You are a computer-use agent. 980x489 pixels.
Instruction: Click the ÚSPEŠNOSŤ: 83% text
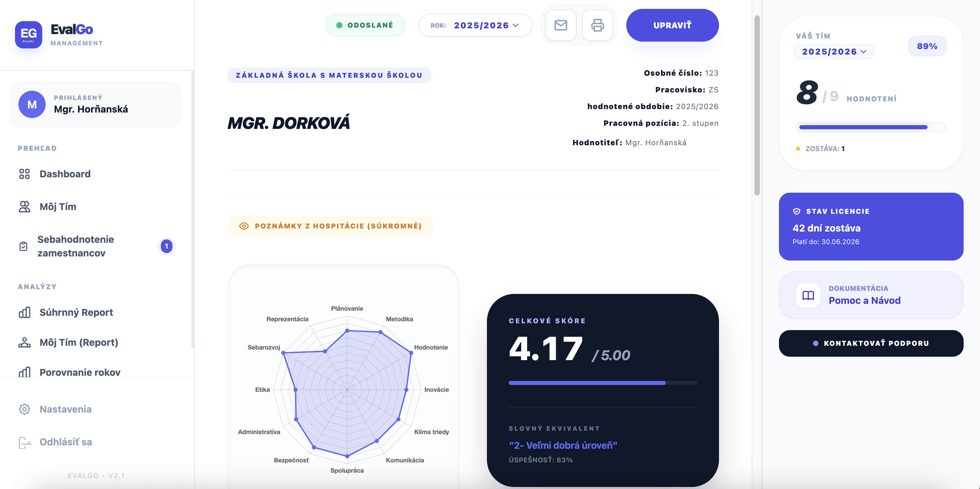tap(540, 460)
